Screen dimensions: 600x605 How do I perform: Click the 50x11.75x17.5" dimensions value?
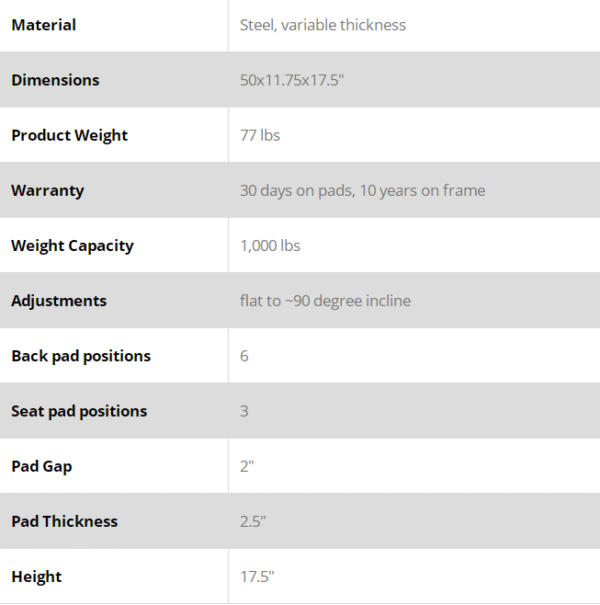292,80
